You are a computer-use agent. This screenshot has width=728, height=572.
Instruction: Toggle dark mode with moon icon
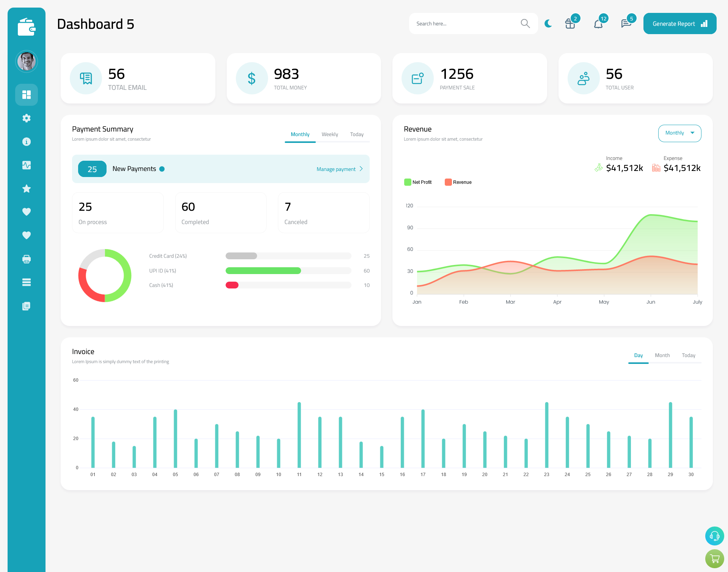tap(548, 23)
